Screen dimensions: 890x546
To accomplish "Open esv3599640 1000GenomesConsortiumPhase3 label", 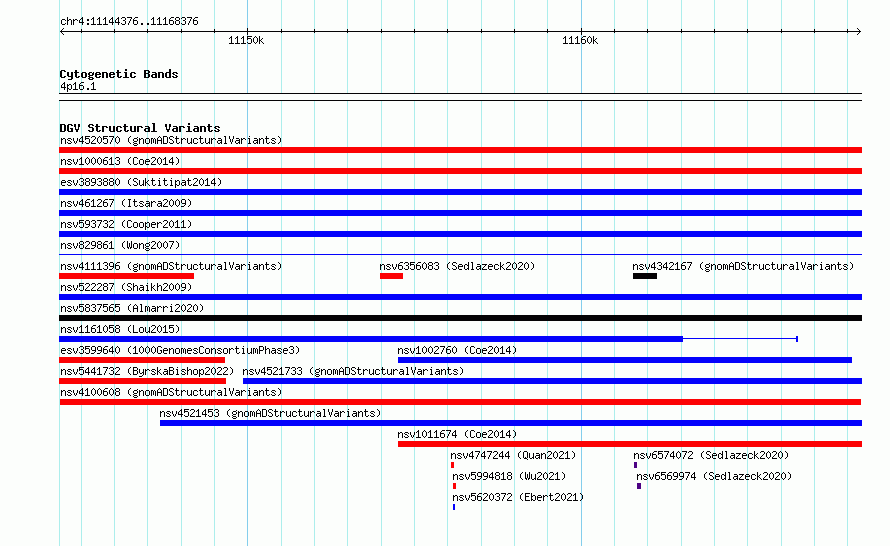I will tap(180, 350).
